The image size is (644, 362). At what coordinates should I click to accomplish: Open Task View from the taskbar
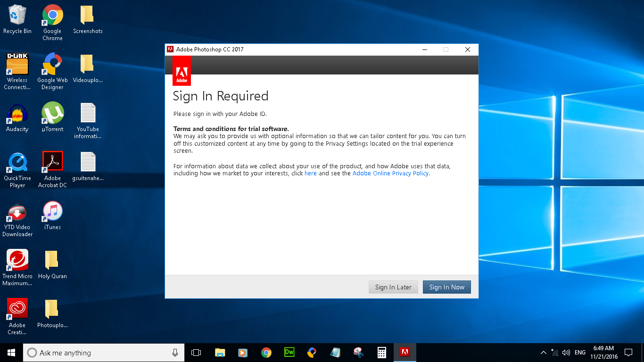(196, 353)
